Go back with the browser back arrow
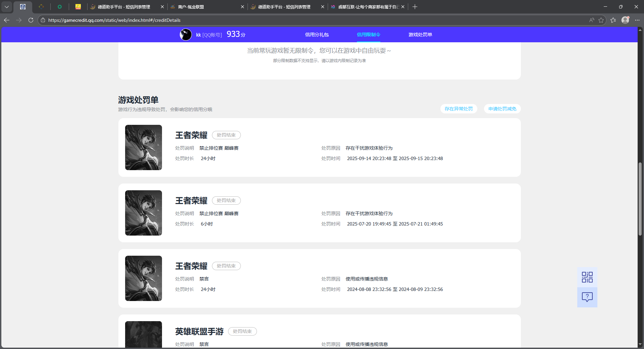644x349 pixels. pyautogui.click(x=7, y=20)
